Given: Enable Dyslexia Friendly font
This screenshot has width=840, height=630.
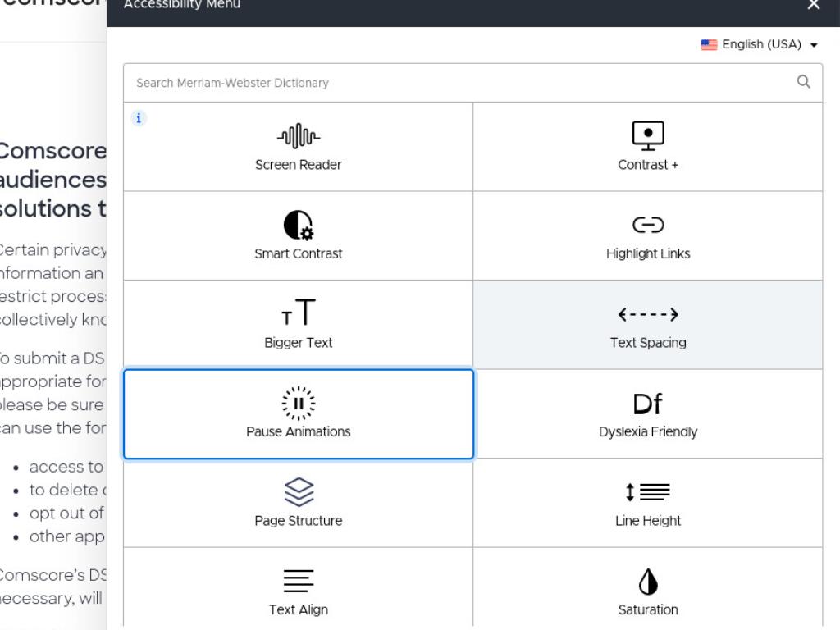Looking at the screenshot, I should coord(648,413).
